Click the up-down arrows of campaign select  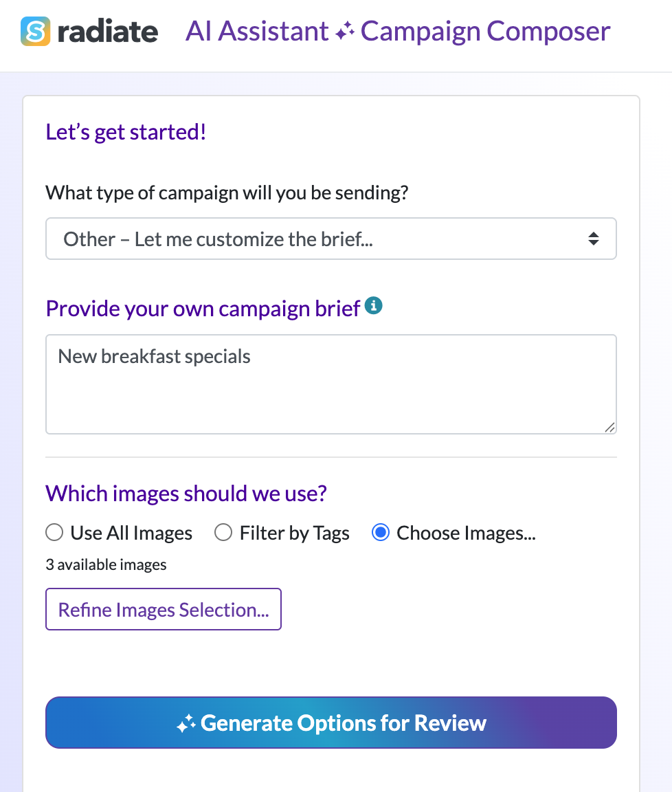pos(594,239)
